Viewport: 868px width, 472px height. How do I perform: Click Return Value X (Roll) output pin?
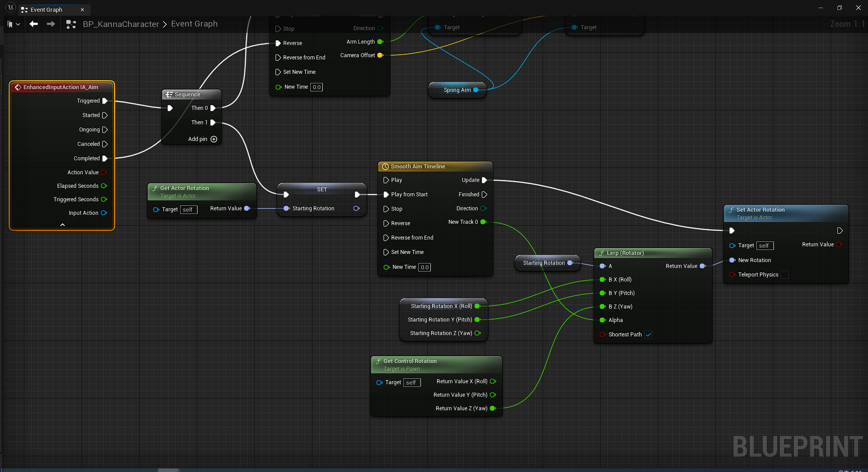(493, 381)
